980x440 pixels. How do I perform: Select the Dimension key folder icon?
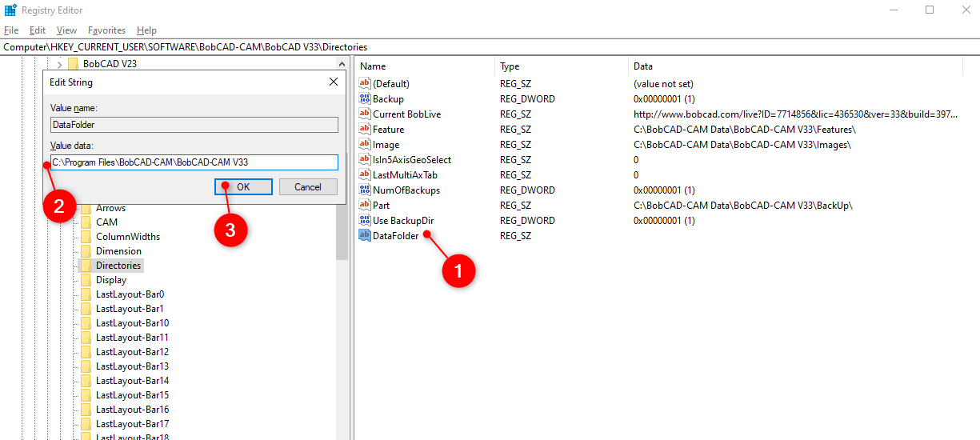point(86,251)
